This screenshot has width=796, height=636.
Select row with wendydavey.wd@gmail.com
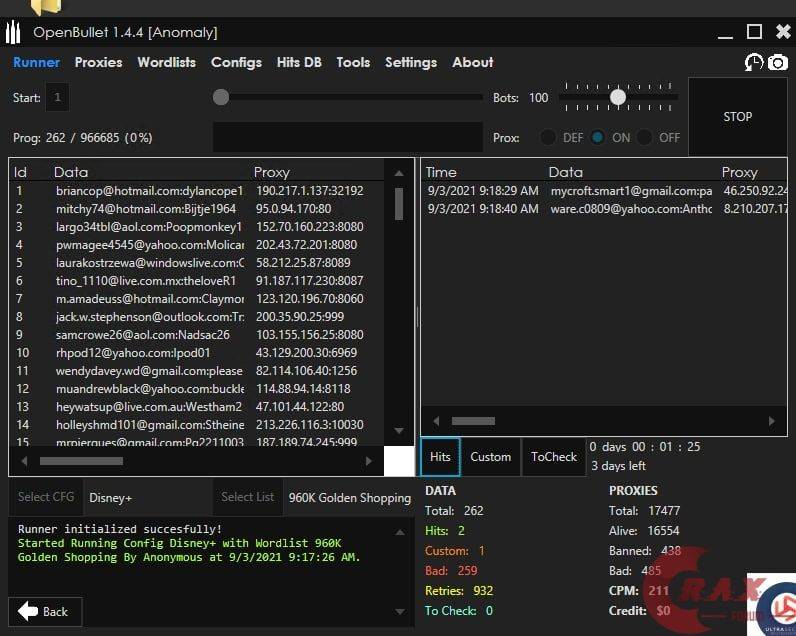point(196,371)
